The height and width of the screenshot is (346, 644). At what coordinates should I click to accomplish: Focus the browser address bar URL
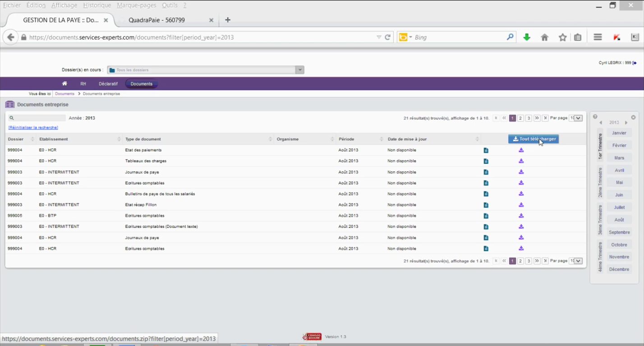pos(202,37)
